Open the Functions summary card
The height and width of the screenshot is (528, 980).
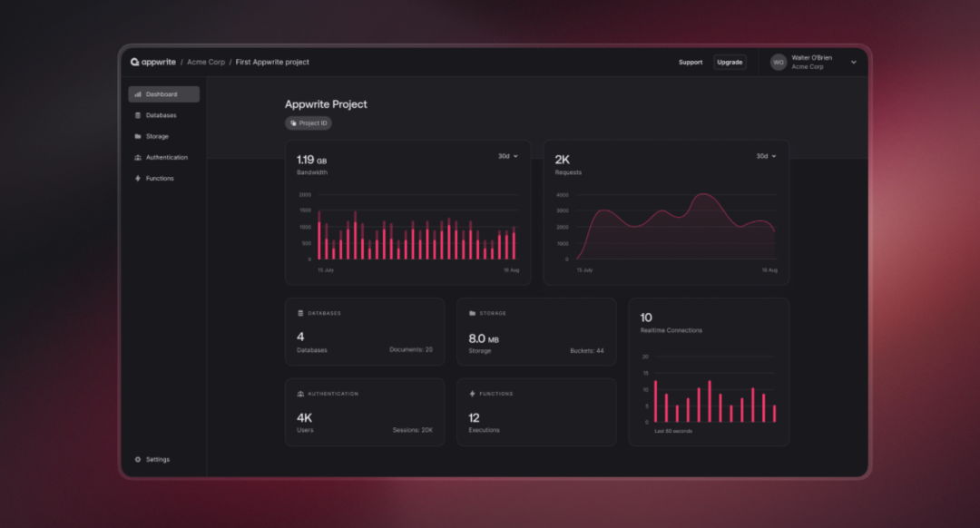[x=536, y=412]
